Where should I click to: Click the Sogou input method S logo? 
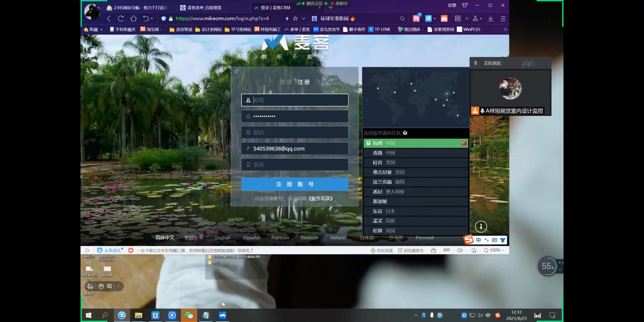(468, 239)
